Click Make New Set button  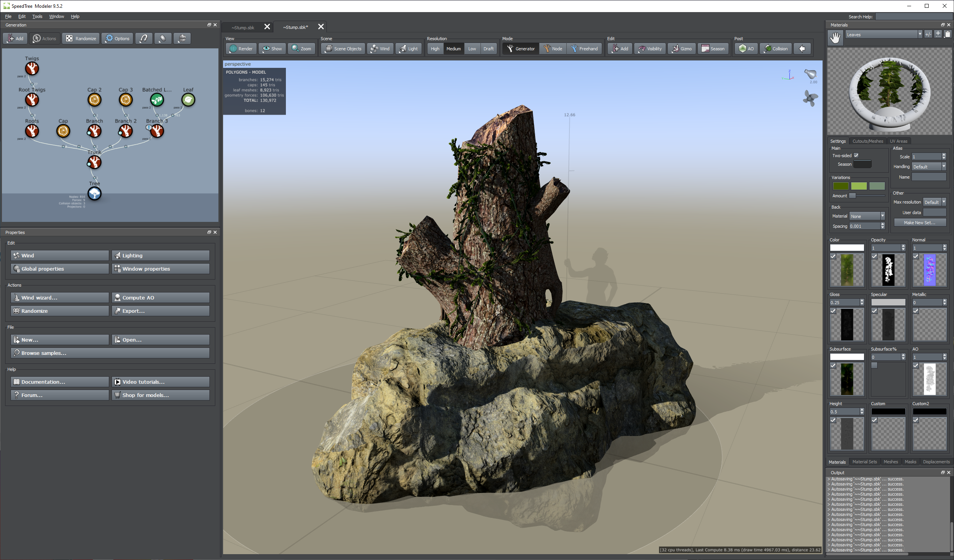click(919, 223)
